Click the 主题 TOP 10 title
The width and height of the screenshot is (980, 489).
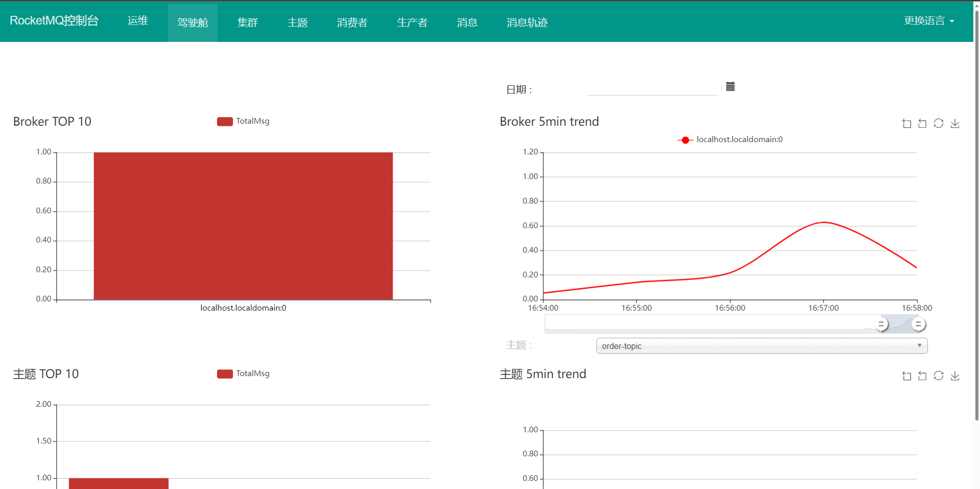46,374
